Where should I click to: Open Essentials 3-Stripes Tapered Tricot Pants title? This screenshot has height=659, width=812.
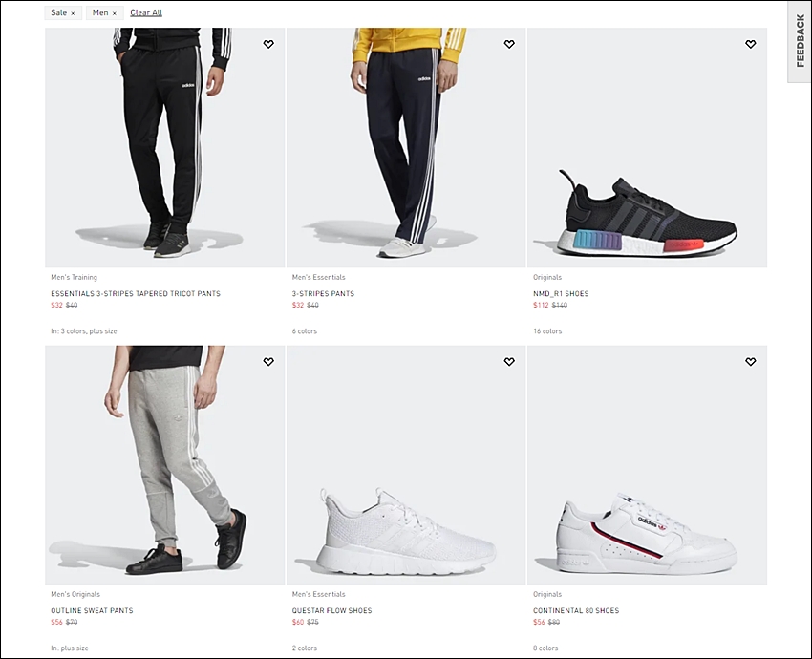pos(136,293)
